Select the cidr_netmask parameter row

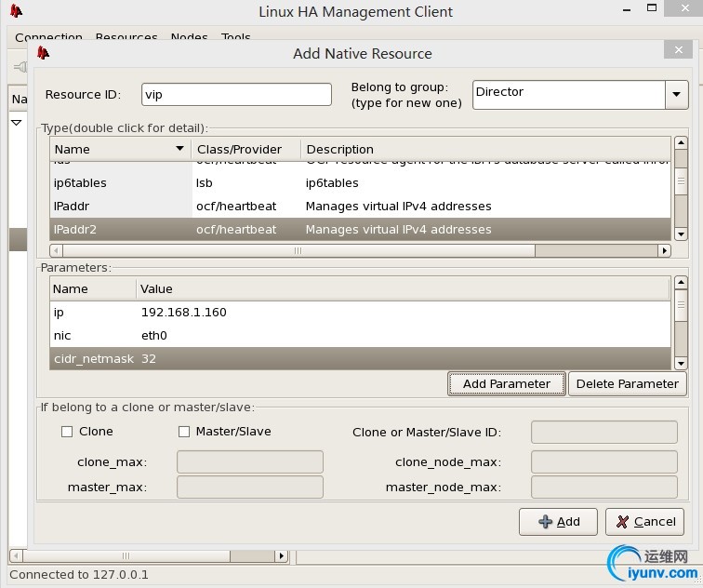click(361, 359)
